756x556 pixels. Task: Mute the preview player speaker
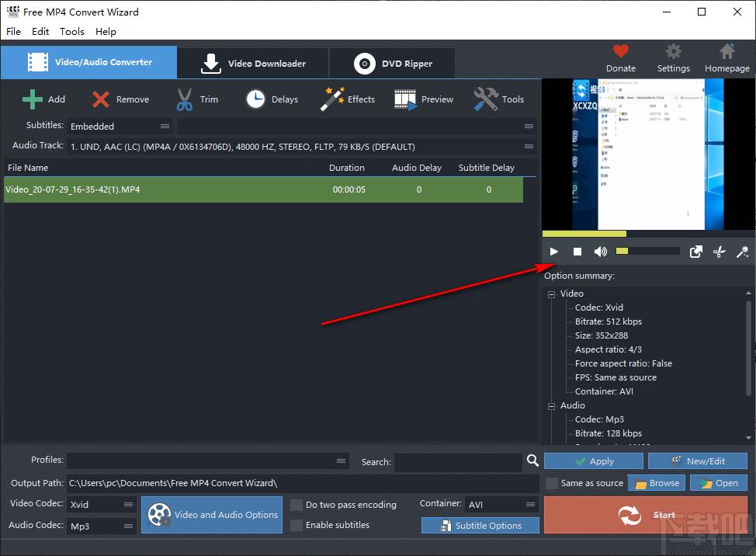(600, 252)
